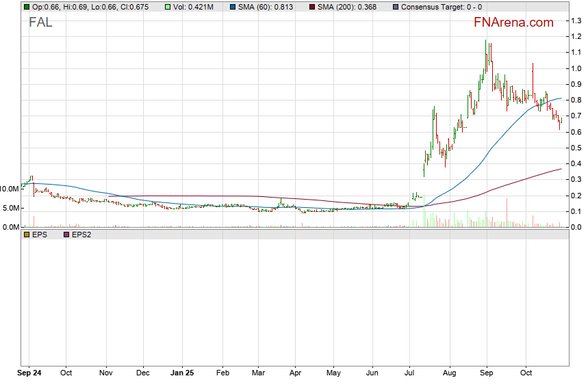This screenshot has width=588, height=387.
Task: Click the FAL ticker symbol label
Action: (x=40, y=22)
